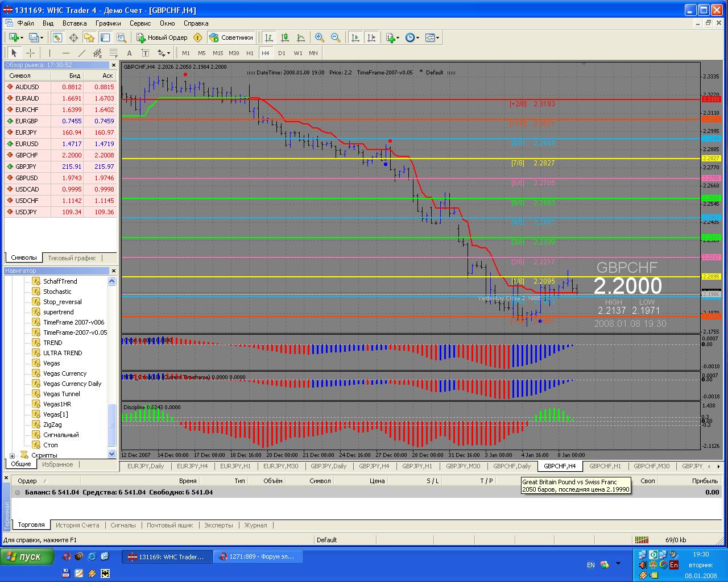Toggle the Market Watch panel icon
The image size is (728, 582).
[x=57, y=38]
